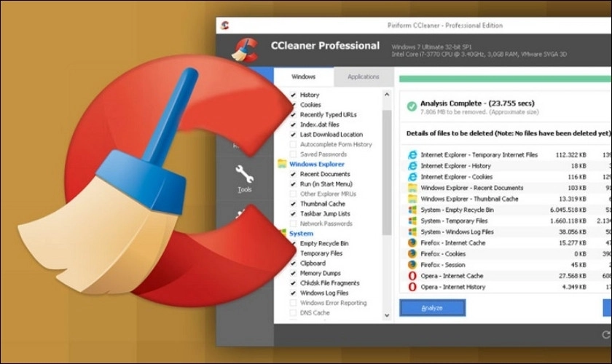612x364 pixels.
Task: Open the Tools wrench icon in sidebar
Action: [245, 175]
